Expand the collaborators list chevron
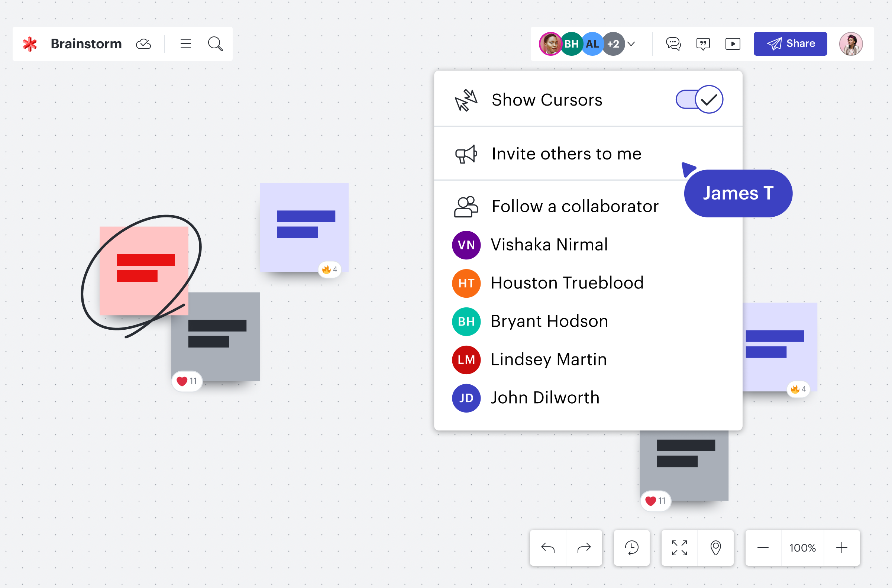The width and height of the screenshot is (892, 588). point(631,44)
